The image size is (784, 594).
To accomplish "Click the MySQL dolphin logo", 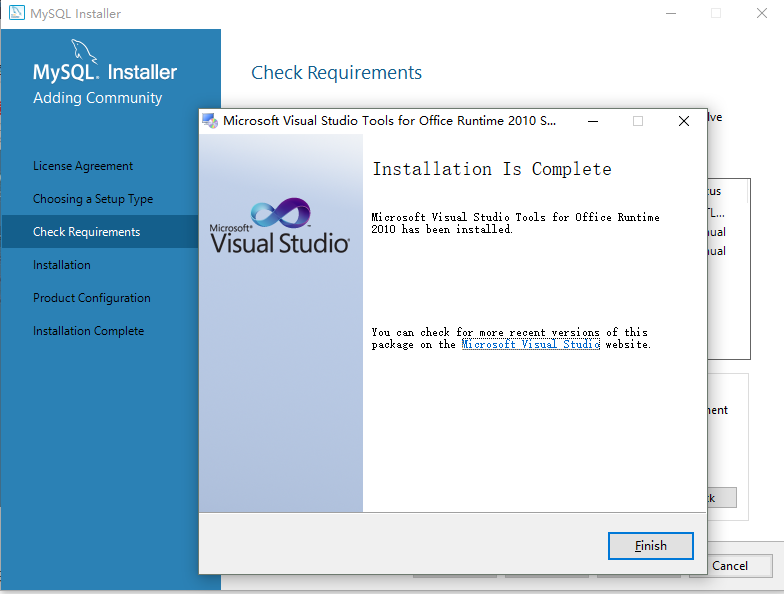I will (84, 50).
